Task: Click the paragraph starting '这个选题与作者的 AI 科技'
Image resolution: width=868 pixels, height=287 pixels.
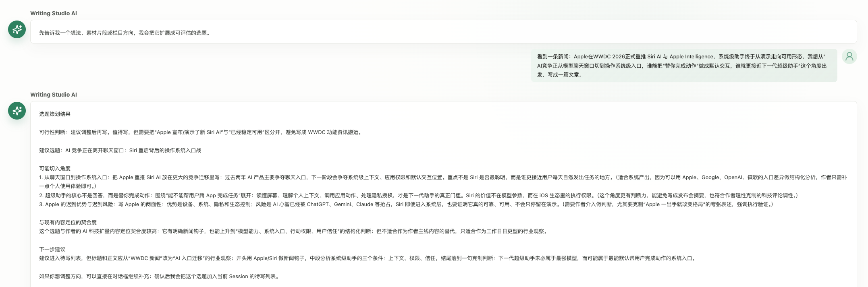Action: [294, 231]
